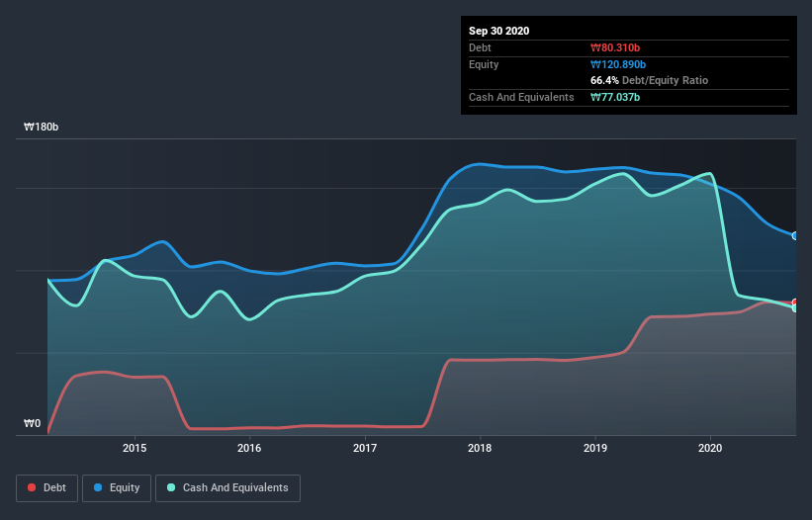Click the red Debt endpoint marker

(795, 303)
